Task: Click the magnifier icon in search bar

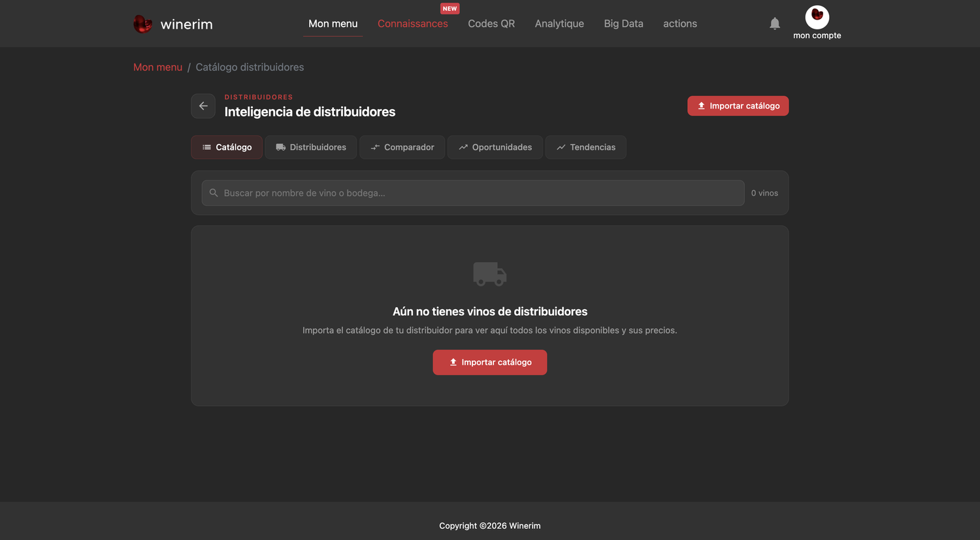Action: [214, 193]
